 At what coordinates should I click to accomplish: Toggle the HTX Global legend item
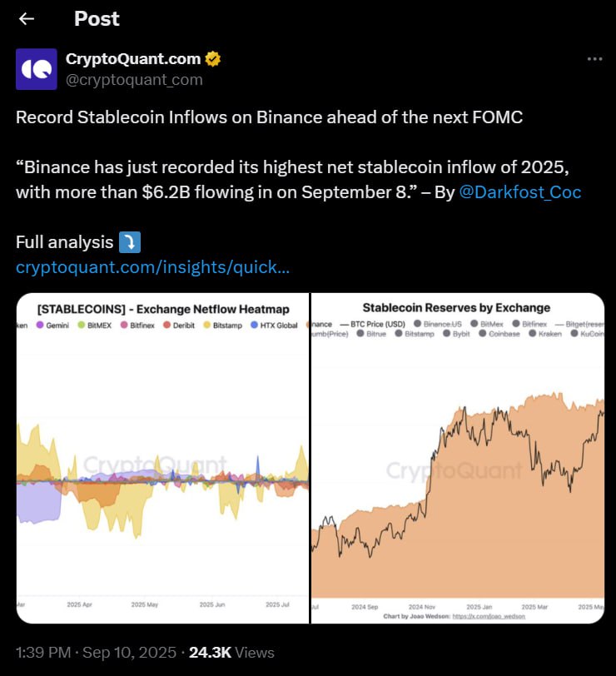274,325
